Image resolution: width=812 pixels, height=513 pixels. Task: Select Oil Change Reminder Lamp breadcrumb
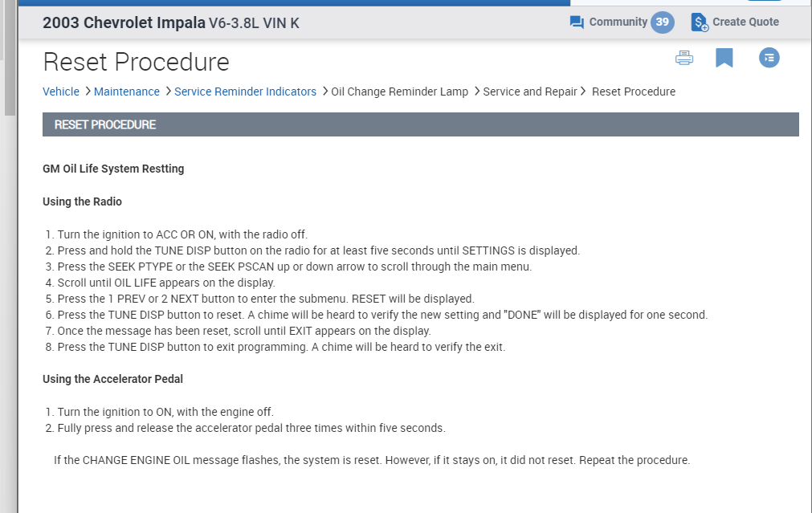[399, 92]
